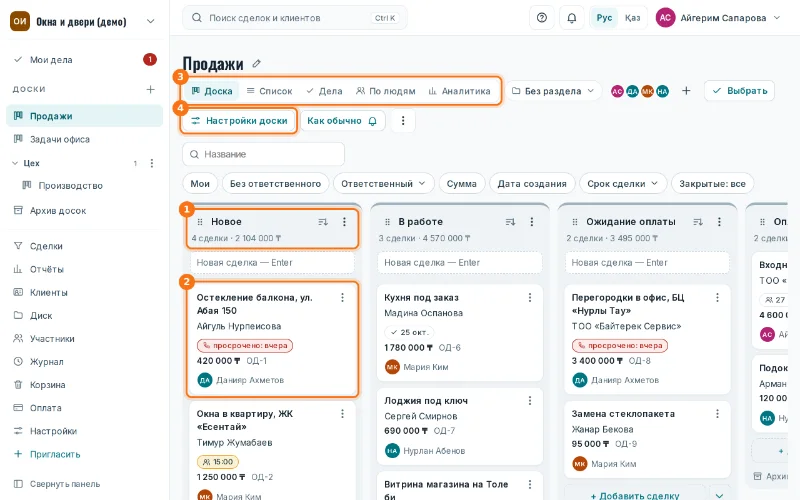Open menu of Окна в квартиру card

[x=342, y=414]
